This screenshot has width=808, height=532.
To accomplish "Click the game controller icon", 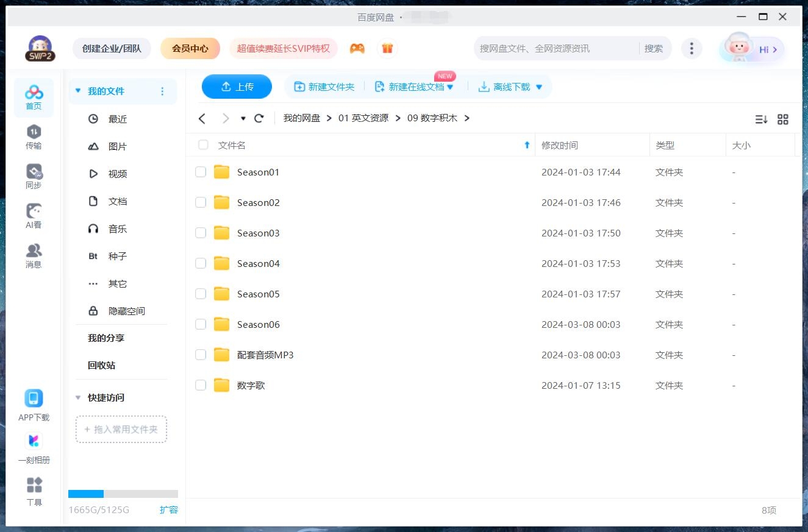I will tap(357, 49).
